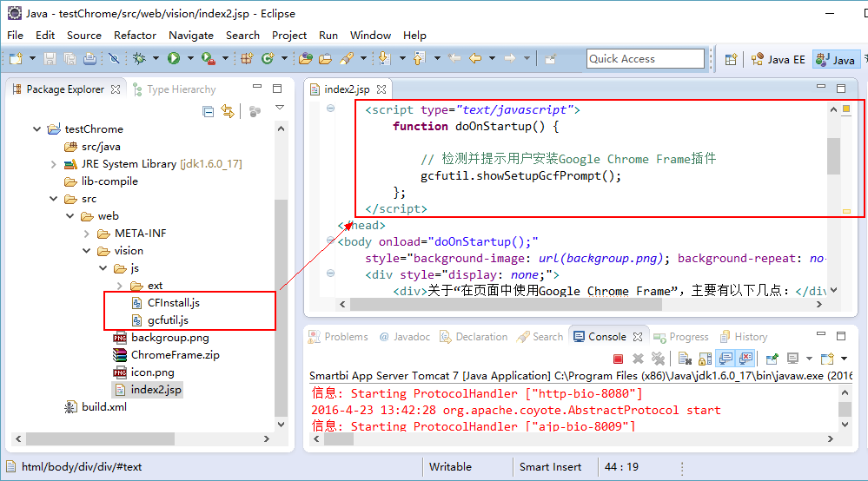Expand the ext folder
The height and width of the screenshot is (481, 868).
click(x=120, y=286)
